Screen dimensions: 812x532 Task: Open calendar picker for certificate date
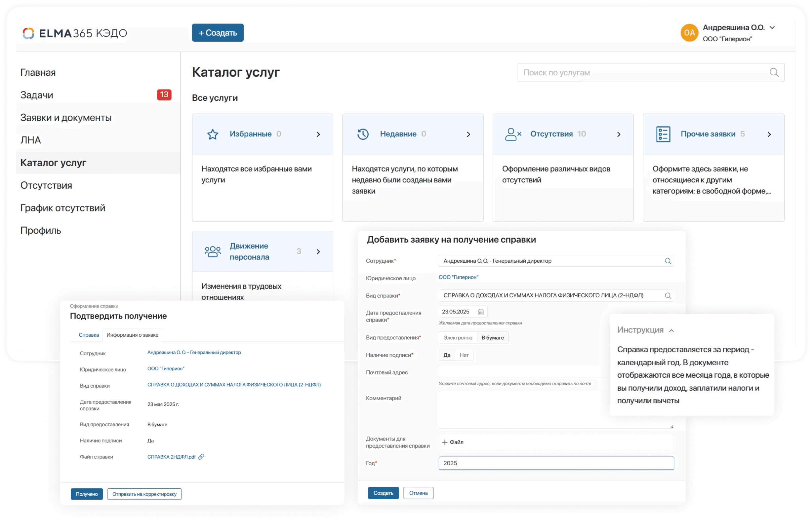(x=481, y=312)
